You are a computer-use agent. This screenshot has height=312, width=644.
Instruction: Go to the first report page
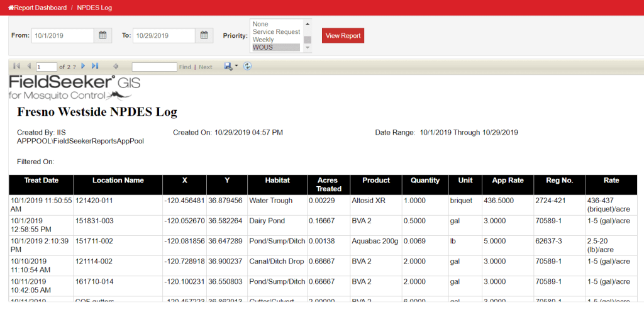tap(17, 66)
